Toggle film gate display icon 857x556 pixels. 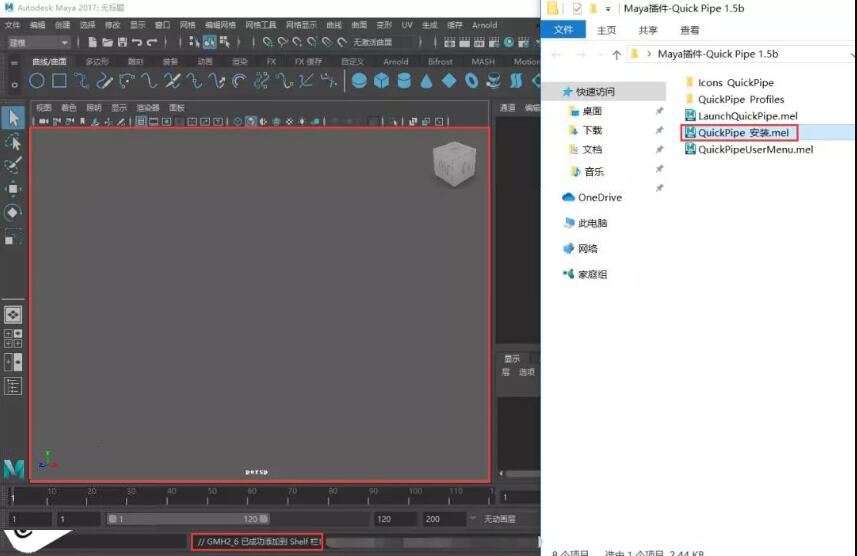154,121
